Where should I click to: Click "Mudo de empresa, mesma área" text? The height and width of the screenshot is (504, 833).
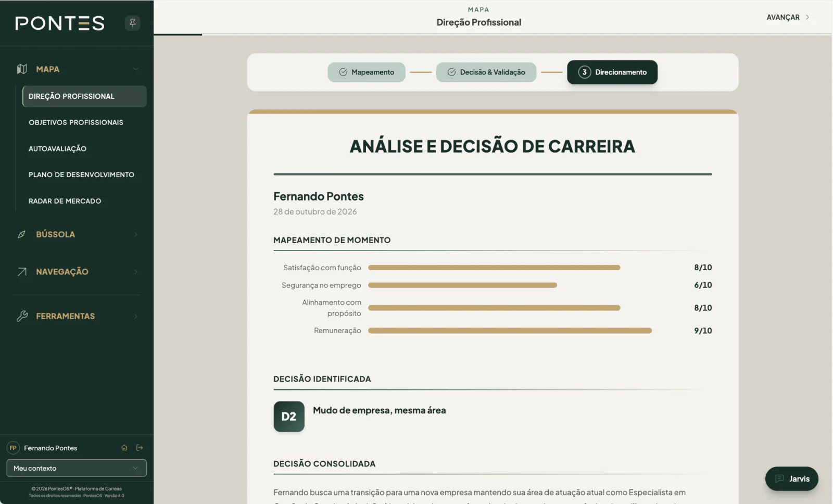coord(379,410)
